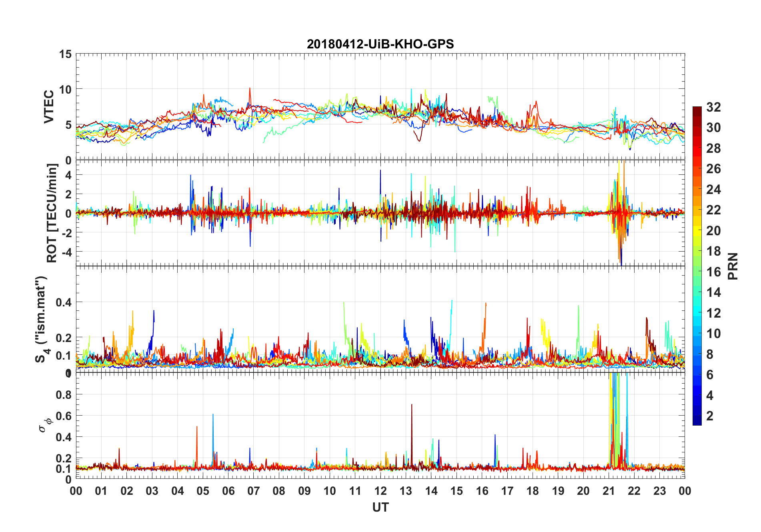This screenshot has height=532, width=761.
Task: Click the UT x-axis label
Action: [380, 507]
